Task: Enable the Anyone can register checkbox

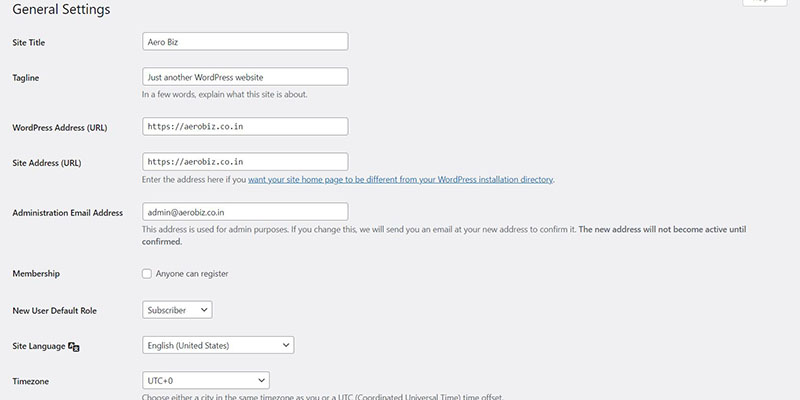Action: coord(147,274)
